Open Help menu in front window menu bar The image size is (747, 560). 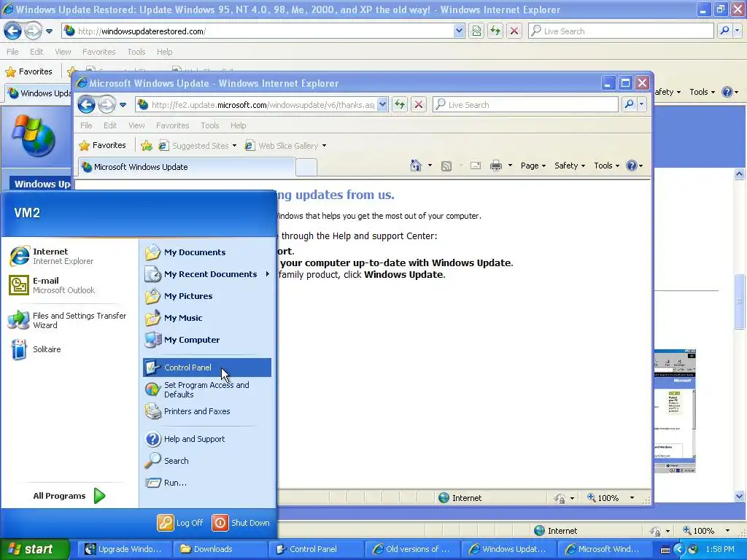(x=239, y=125)
